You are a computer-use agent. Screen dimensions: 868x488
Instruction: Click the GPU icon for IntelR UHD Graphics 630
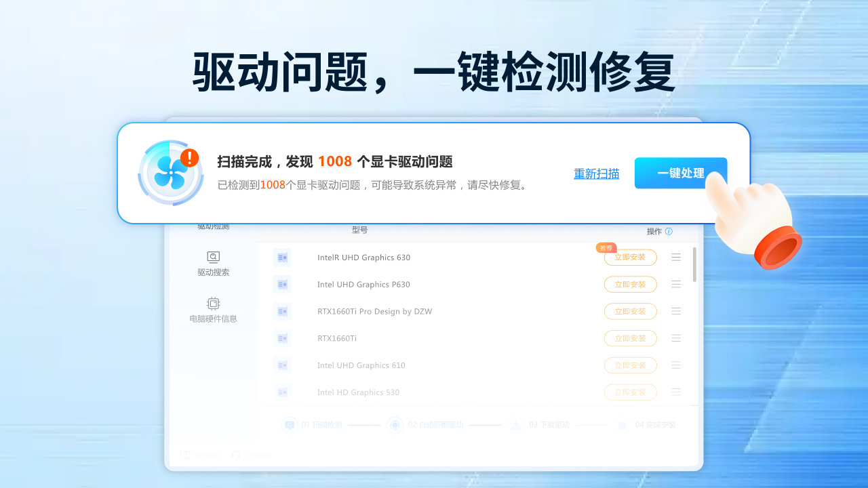[x=283, y=258]
